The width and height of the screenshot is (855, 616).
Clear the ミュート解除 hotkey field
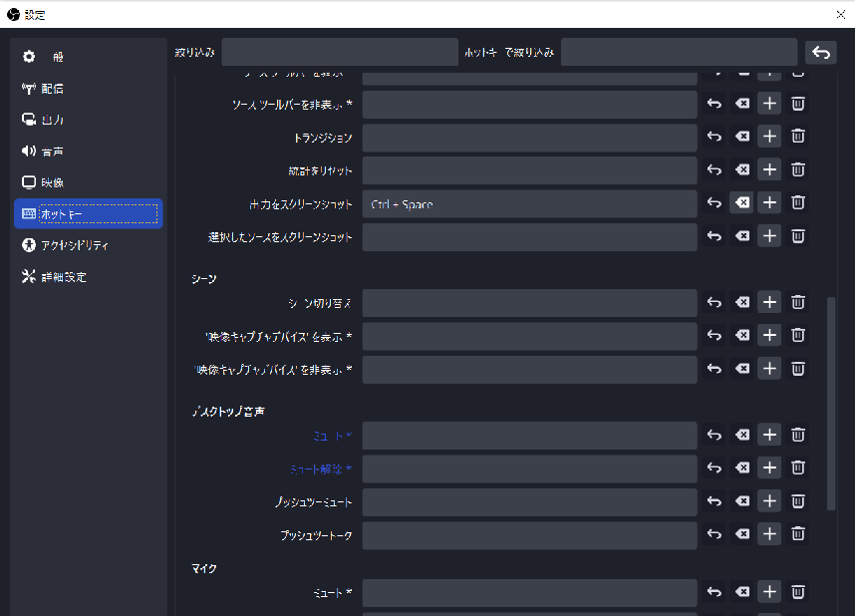[741, 467]
